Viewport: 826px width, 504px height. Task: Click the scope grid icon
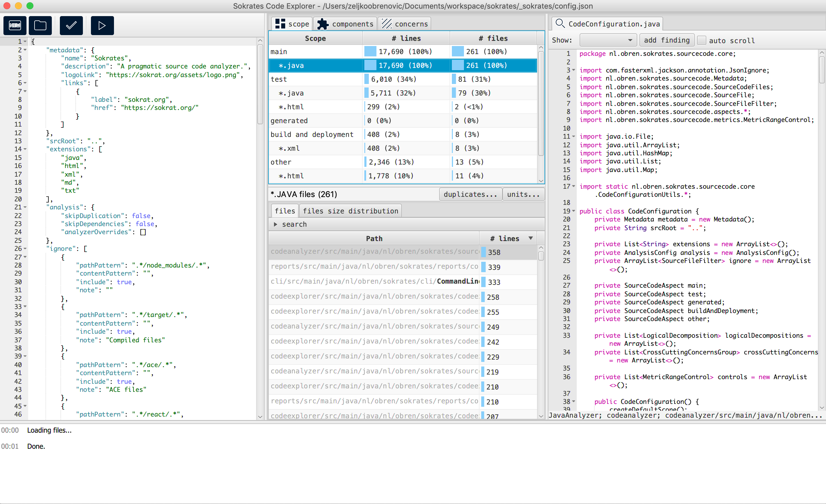(x=280, y=24)
